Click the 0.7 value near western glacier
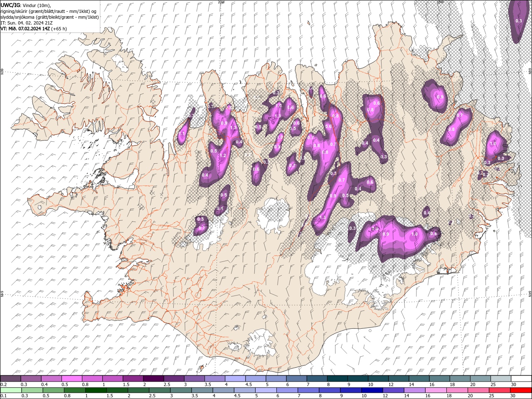 point(202,228)
